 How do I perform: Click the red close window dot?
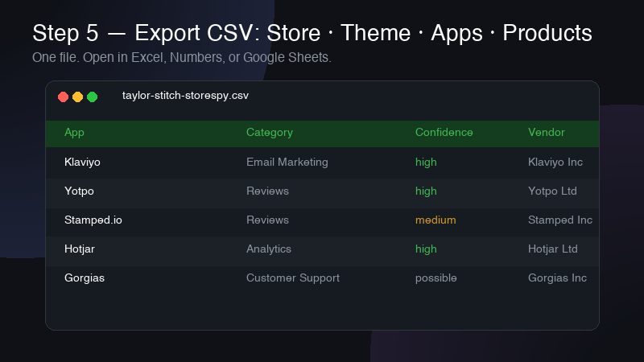click(x=63, y=97)
